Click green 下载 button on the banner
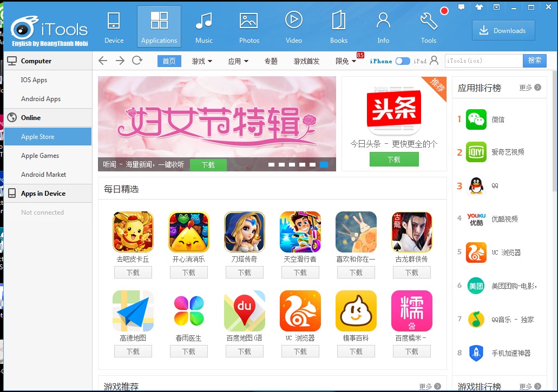 (208, 164)
